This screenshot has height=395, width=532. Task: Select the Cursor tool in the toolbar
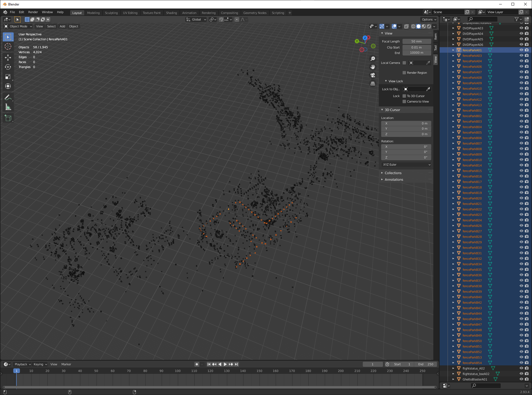point(8,47)
